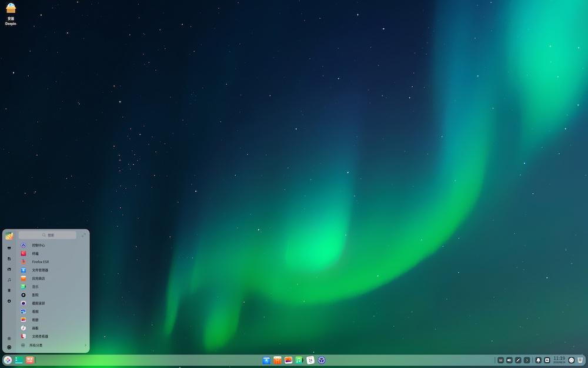588x368 pixels.
Task: Toggle airplane mode in the system tray
Action: [518, 360]
